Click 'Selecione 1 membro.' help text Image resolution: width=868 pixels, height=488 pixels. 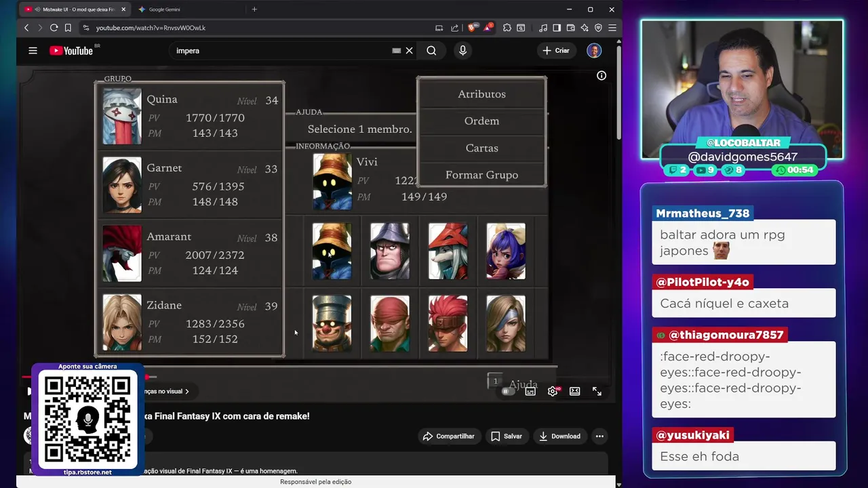pyautogui.click(x=359, y=129)
